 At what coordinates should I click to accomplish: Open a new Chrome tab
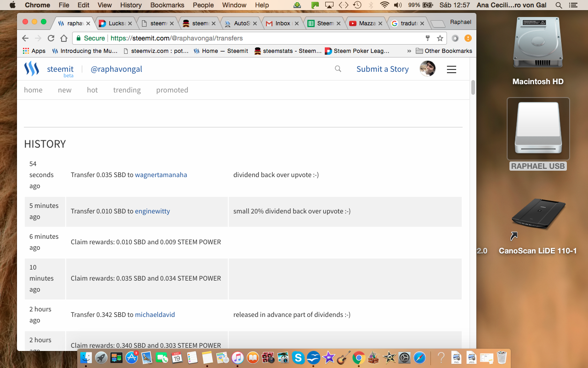pyautogui.click(x=438, y=24)
